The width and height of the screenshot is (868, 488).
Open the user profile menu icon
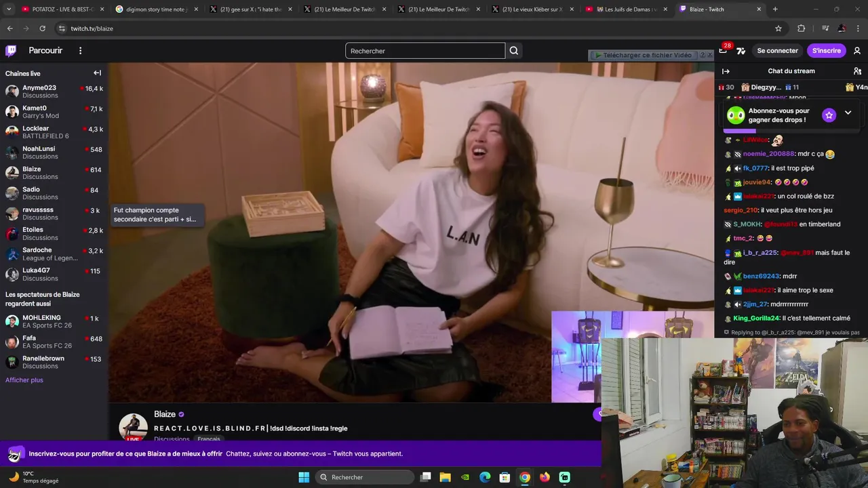point(857,51)
